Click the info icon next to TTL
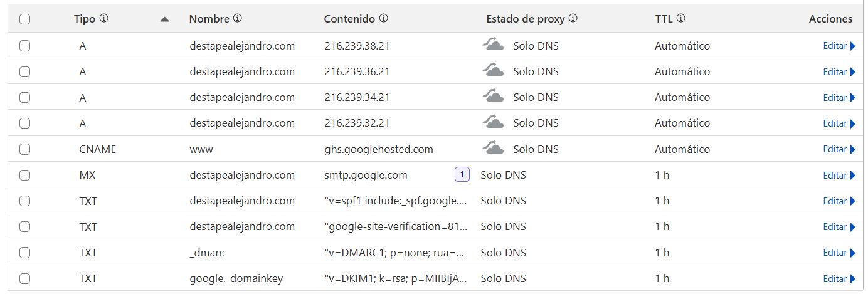Viewport: 868px width, 294px height. pyautogui.click(x=680, y=19)
